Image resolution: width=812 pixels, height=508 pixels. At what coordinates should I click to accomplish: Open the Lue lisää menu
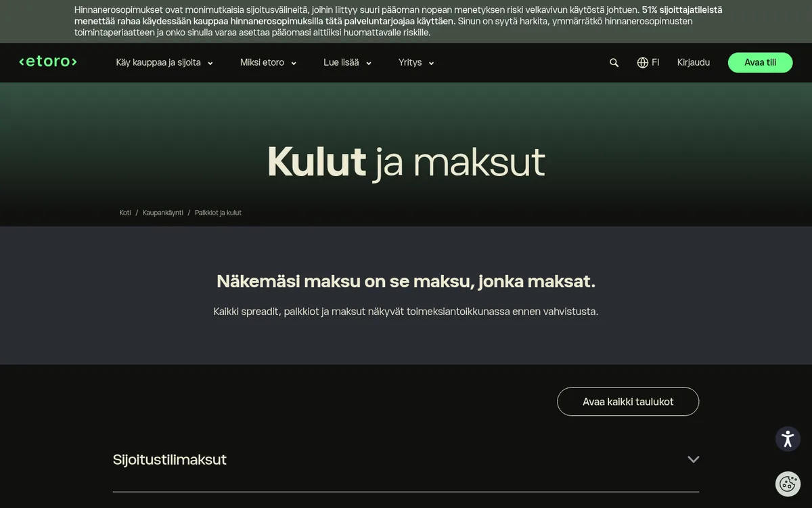pos(348,62)
